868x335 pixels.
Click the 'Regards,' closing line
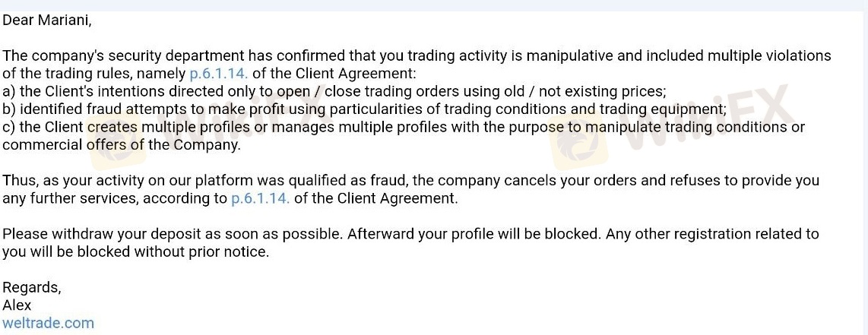[x=32, y=287]
